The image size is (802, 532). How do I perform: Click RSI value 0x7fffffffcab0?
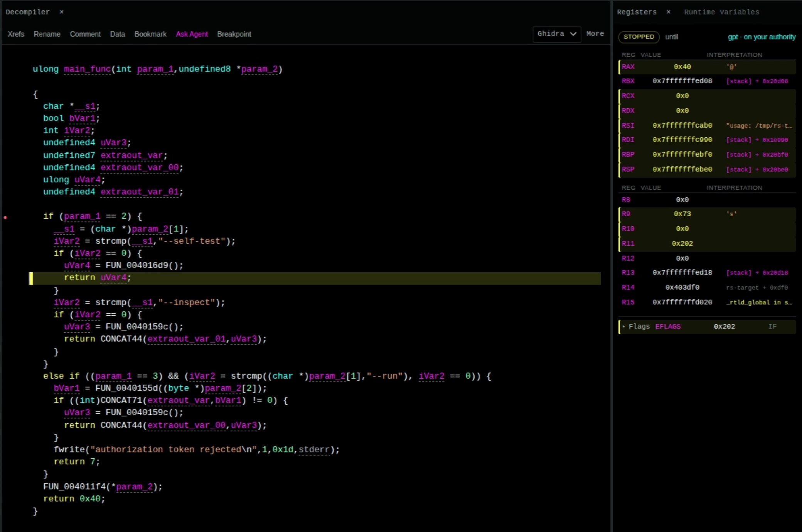[682, 125]
